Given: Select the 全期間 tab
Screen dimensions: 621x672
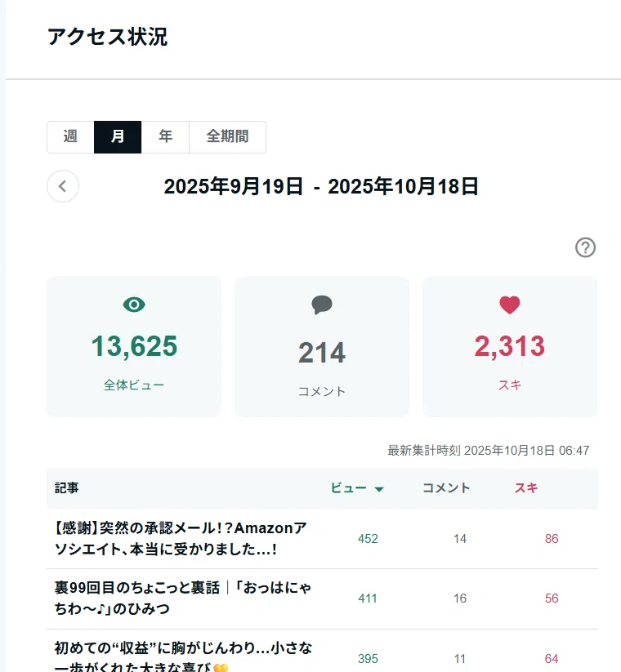Looking at the screenshot, I should click(227, 136).
